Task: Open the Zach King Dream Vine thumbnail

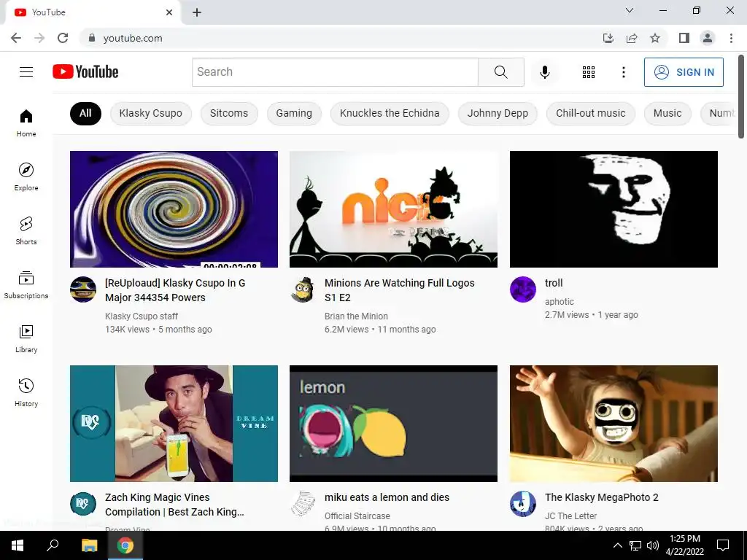Action: [174, 424]
